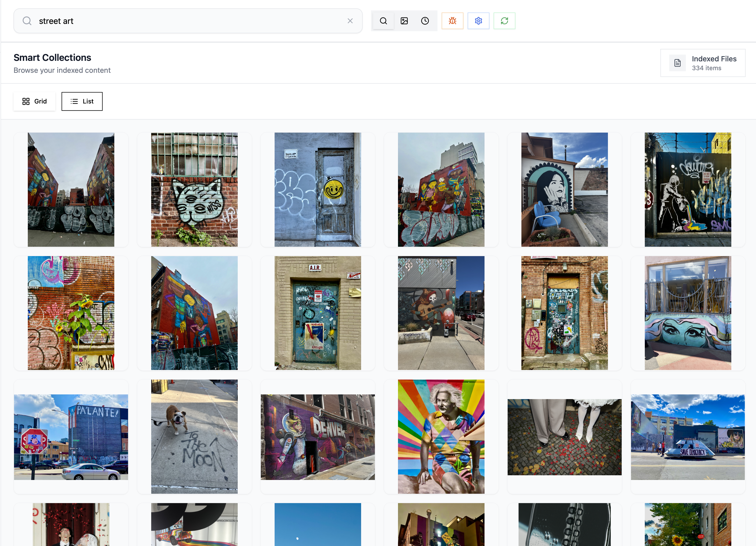Screen dimensions: 756x546
Task: Open the Indexed Files 334 items panel
Action: coord(703,63)
